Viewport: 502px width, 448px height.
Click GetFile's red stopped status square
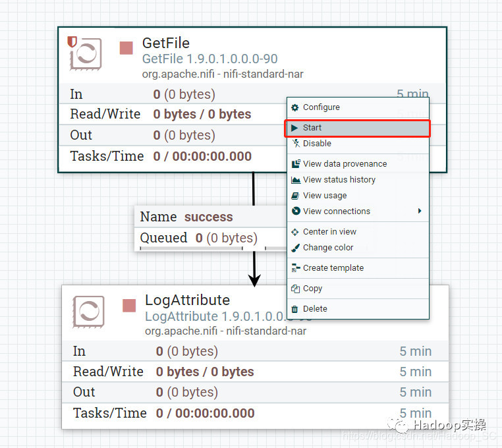[x=126, y=48]
